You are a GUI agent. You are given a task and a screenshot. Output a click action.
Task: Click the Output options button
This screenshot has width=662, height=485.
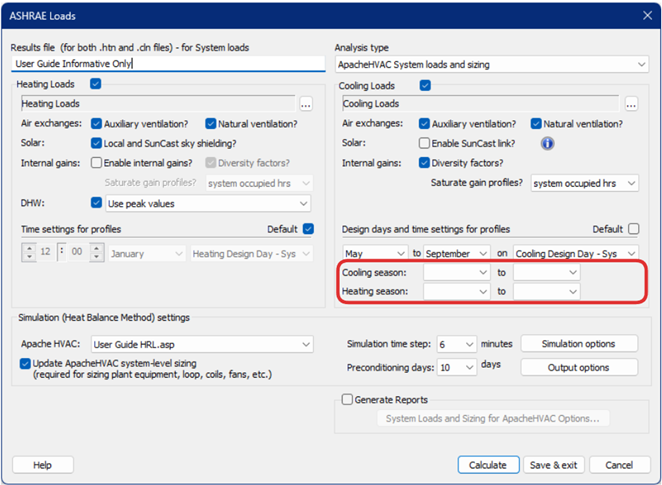pos(578,367)
